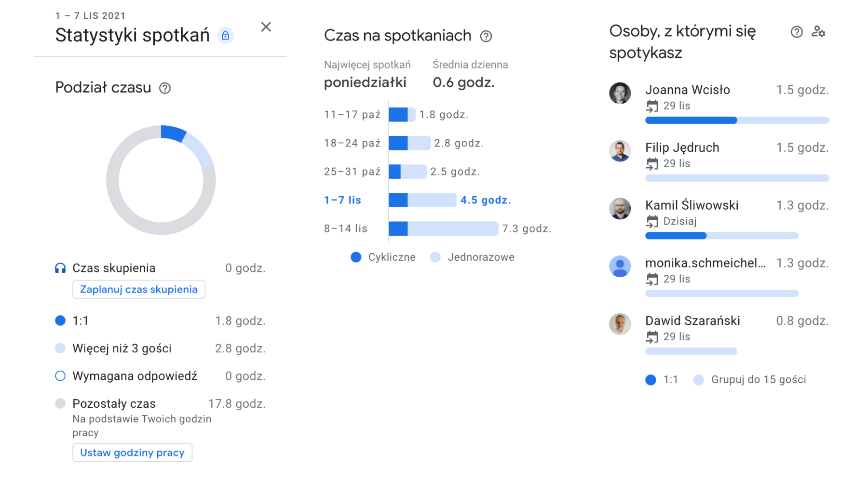Select the 1–7 lis week row
Image resolution: width=868 pixels, height=482 pixels.
[342, 200]
